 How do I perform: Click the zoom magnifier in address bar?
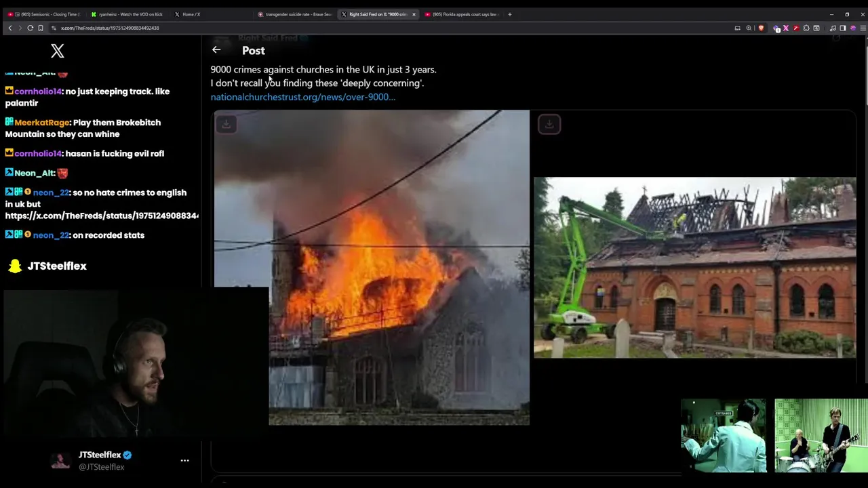point(749,28)
